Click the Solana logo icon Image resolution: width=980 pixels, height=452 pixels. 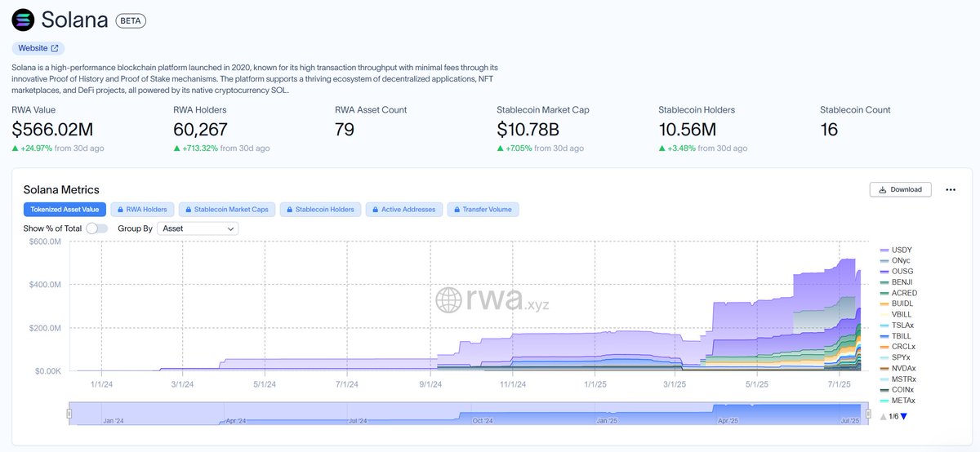[23, 20]
